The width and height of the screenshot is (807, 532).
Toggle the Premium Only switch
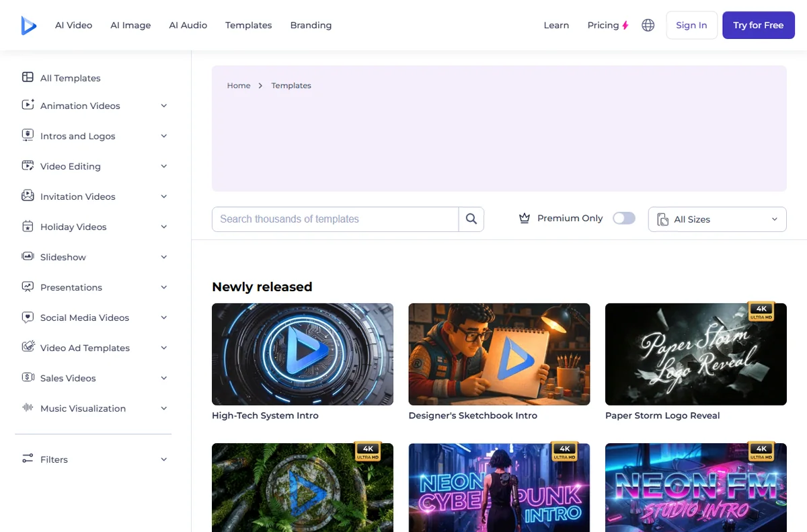(x=624, y=219)
